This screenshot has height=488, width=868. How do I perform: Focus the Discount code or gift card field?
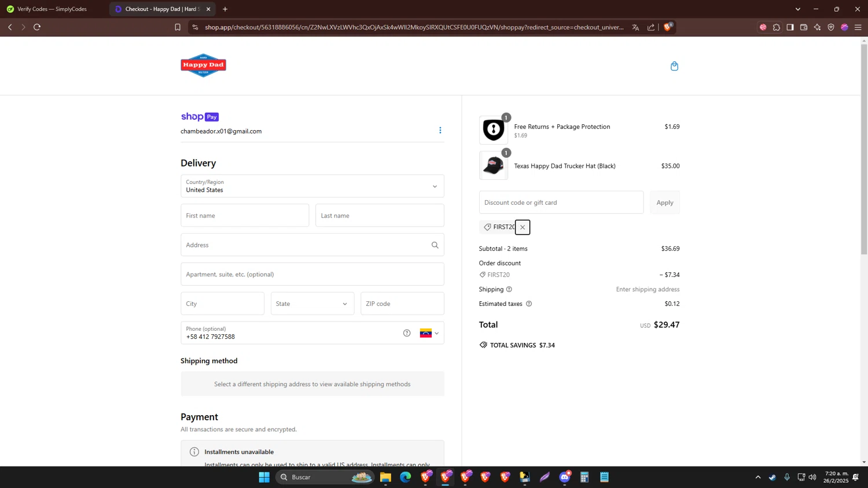click(561, 202)
